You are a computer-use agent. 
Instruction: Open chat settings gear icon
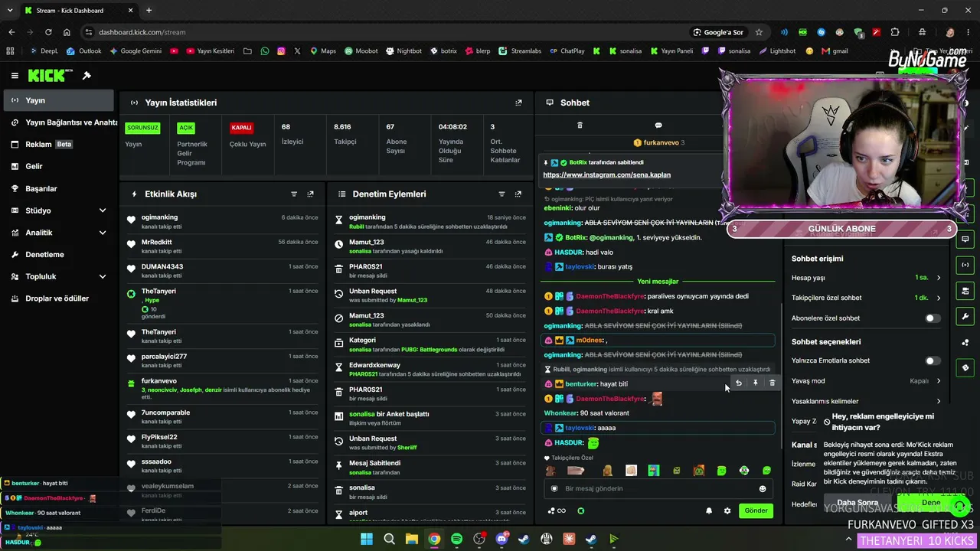727,511
